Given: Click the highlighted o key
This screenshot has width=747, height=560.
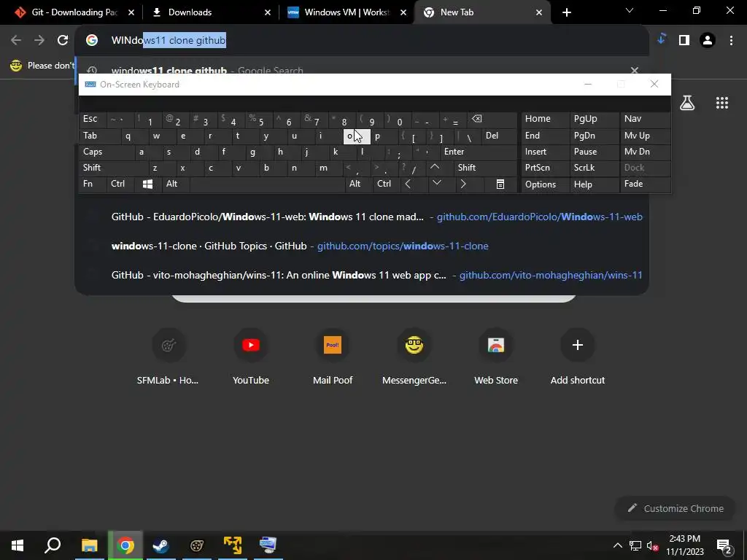Looking at the screenshot, I should tap(356, 136).
